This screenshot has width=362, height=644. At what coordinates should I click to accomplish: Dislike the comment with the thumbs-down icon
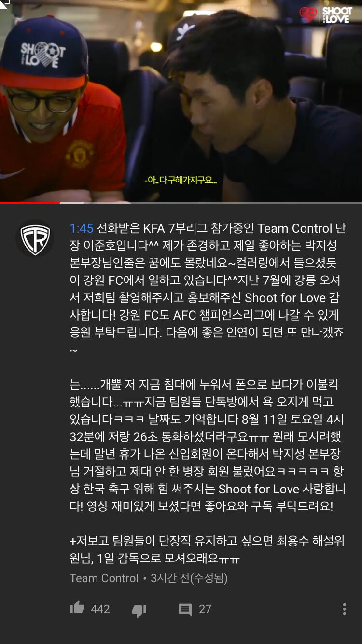(x=139, y=611)
